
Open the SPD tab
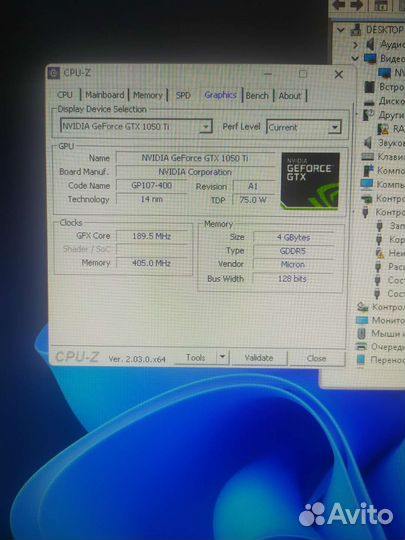[x=183, y=95]
